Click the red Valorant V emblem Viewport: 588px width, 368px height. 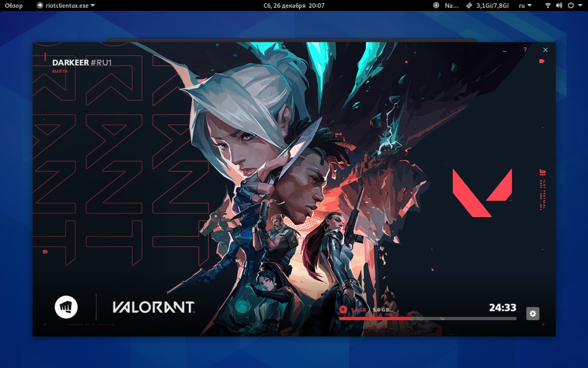click(482, 193)
